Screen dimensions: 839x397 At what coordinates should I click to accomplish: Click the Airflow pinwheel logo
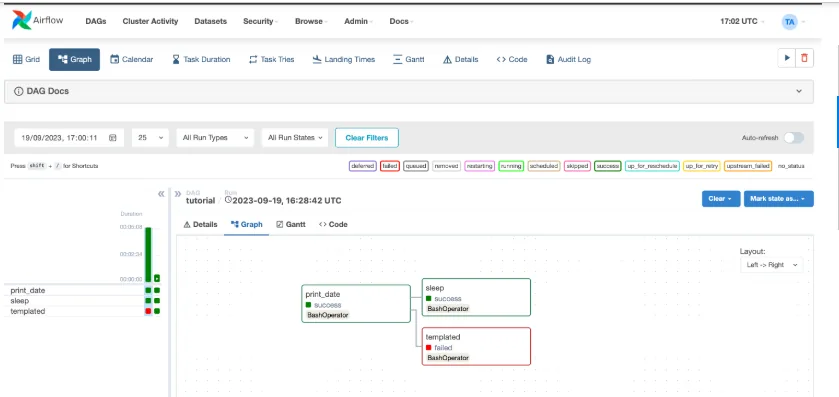[21, 20]
